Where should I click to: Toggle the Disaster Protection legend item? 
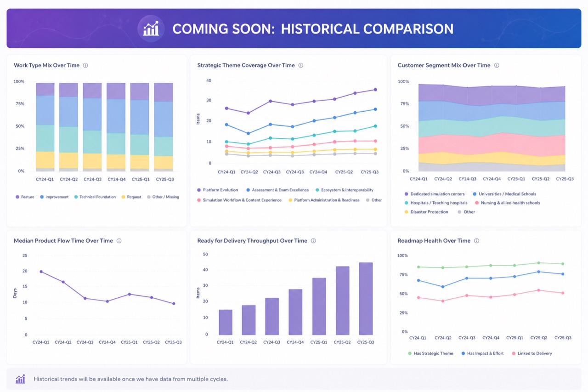pyautogui.click(x=427, y=212)
